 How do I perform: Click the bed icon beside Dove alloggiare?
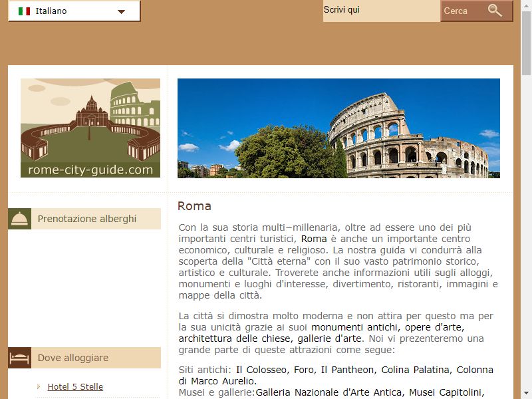(20, 358)
